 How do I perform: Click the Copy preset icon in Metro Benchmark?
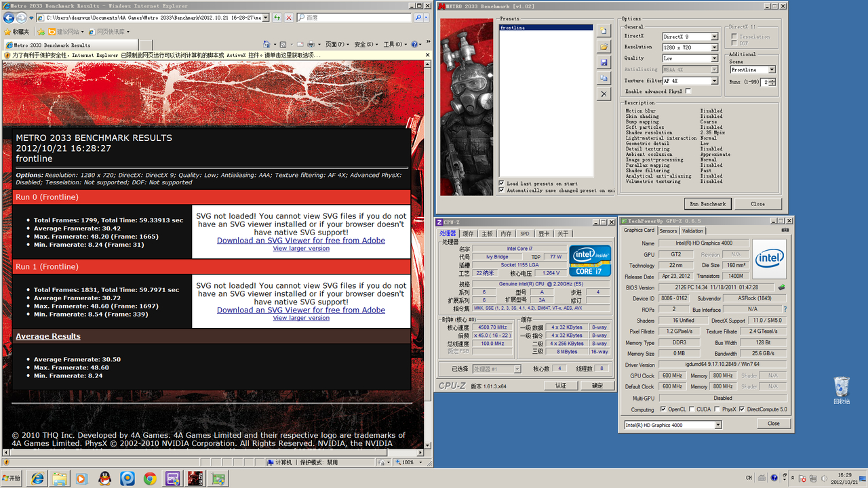pos(604,79)
